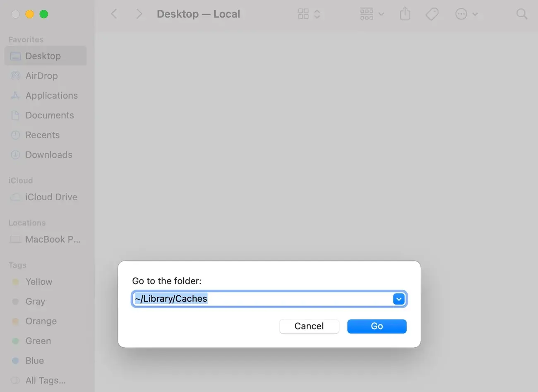This screenshot has width=538, height=392.
Task: Click the Share icon in toolbar
Action: coord(405,14)
